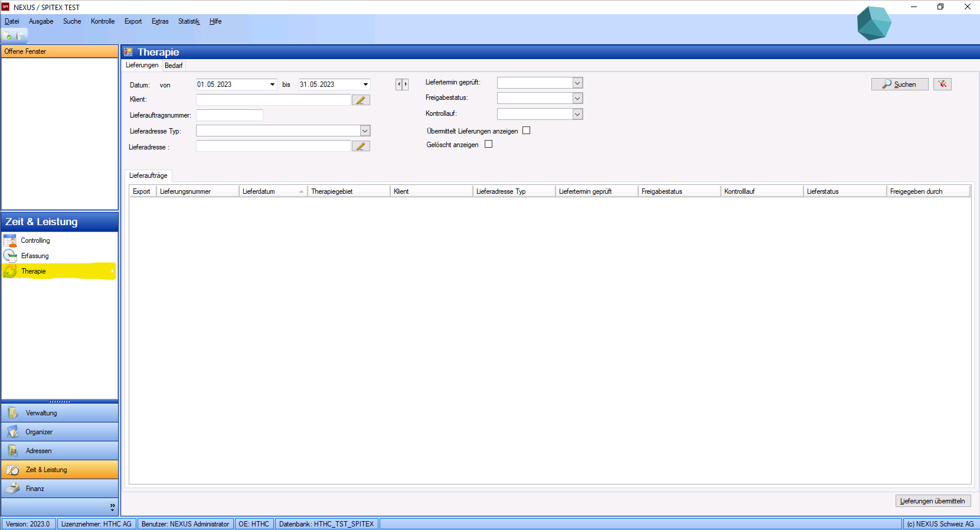Click the right arrow to shift date range forward
The height and width of the screenshot is (530, 980).
(406, 84)
